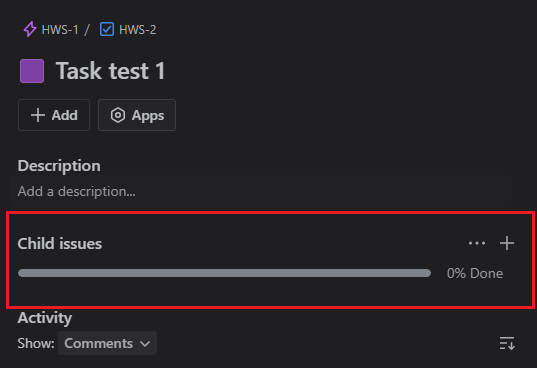The image size is (537, 368).
Task: Open the Show Comments dropdown
Action: point(107,343)
